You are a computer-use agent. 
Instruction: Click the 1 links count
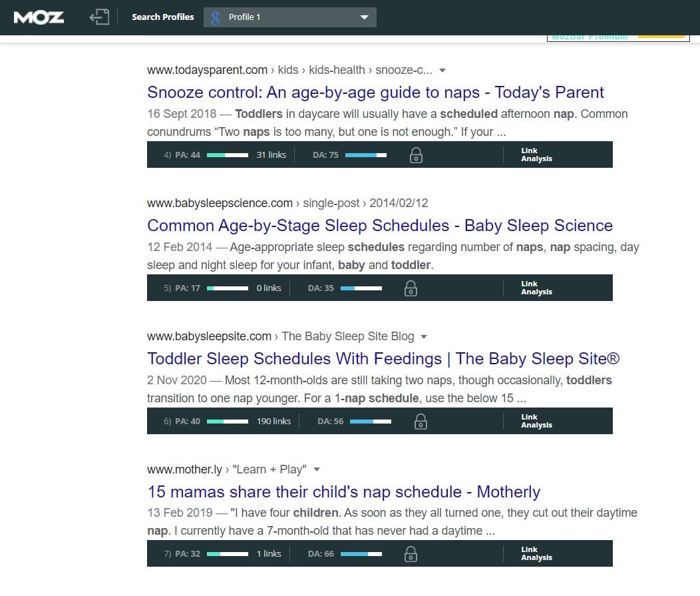[x=269, y=553]
